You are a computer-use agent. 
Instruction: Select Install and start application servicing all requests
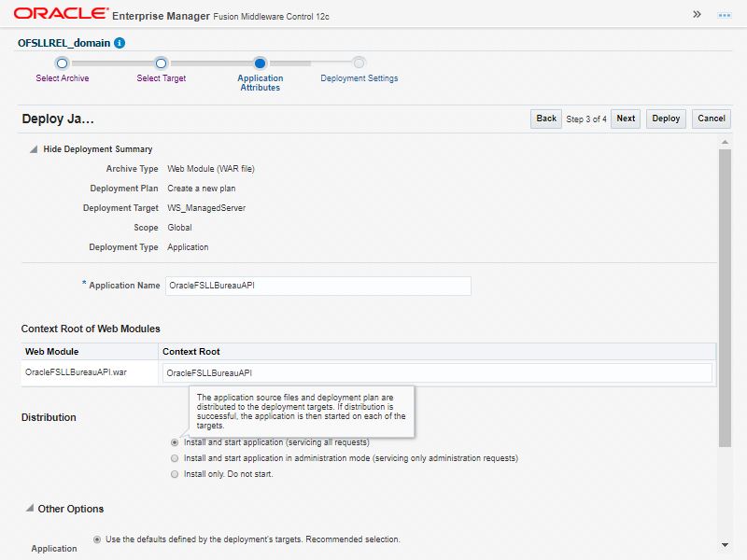[175, 442]
